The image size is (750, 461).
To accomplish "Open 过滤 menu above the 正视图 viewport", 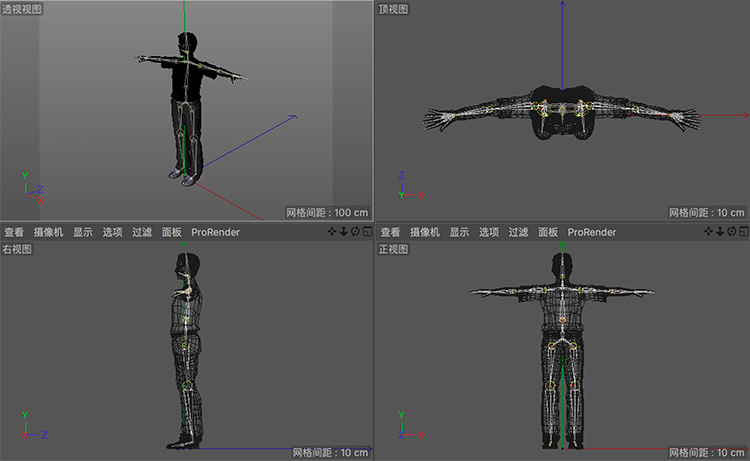I will pos(518,232).
